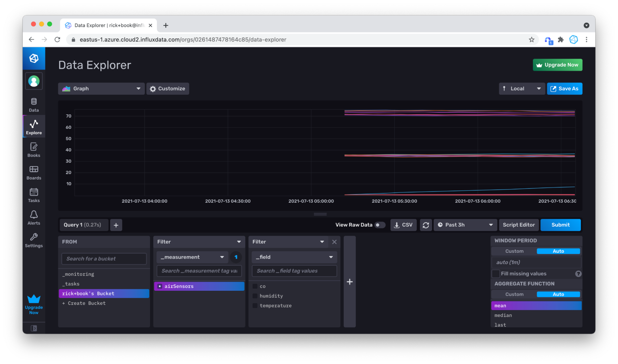Choose the mean aggregate function
Image resolution: width=618 pixels, height=364 pixels.
[x=536, y=306]
